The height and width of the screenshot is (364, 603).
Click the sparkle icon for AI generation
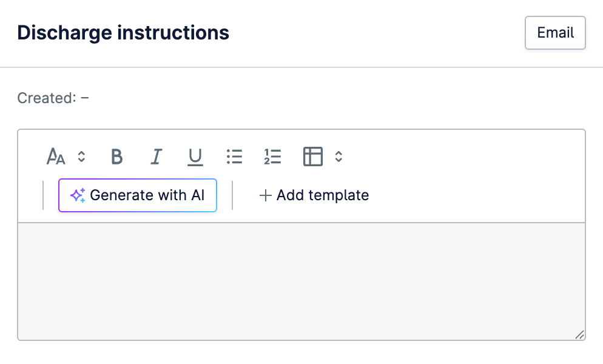(x=78, y=195)
